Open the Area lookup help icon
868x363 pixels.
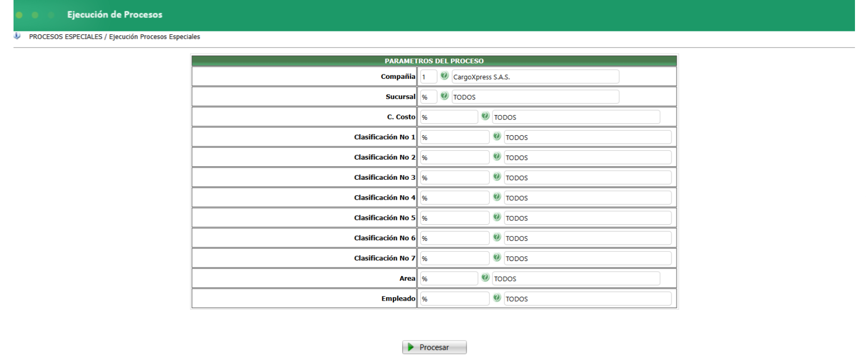(x=485, y=278)
